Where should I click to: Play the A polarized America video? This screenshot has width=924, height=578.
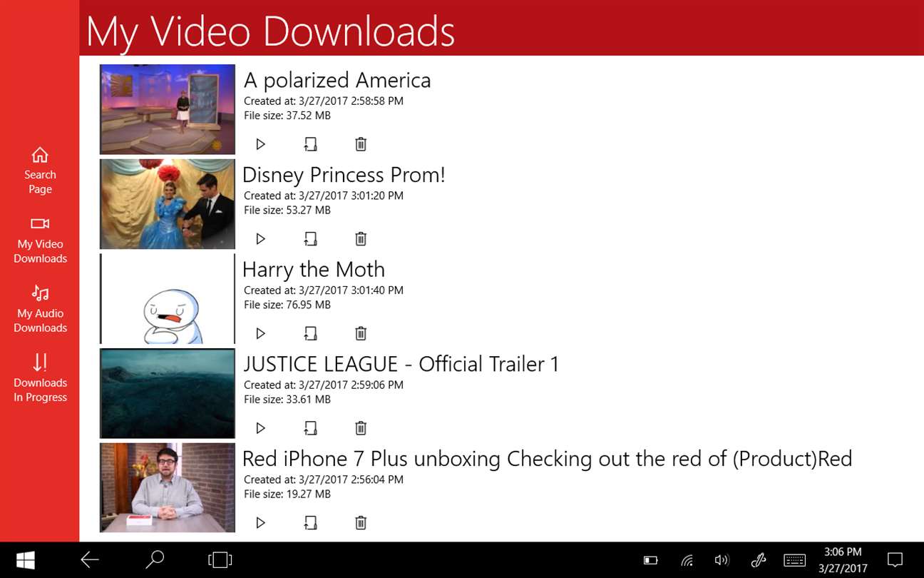260,144
